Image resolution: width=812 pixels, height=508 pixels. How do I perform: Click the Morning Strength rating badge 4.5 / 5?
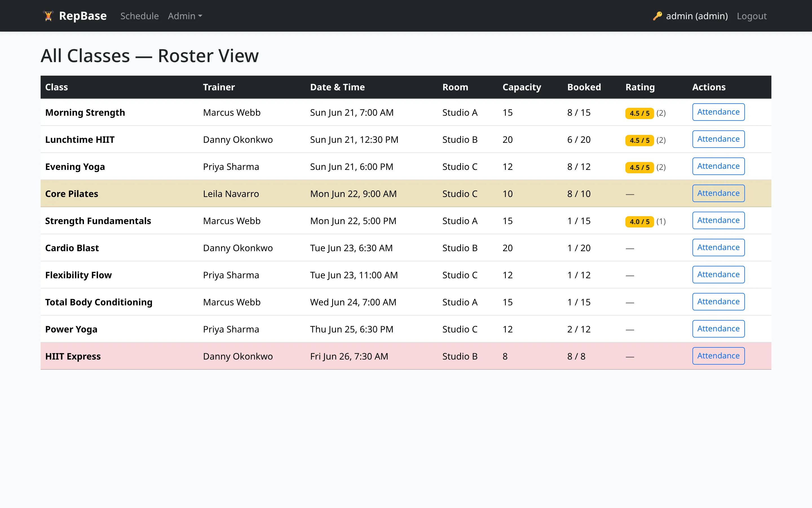[639, 113]
